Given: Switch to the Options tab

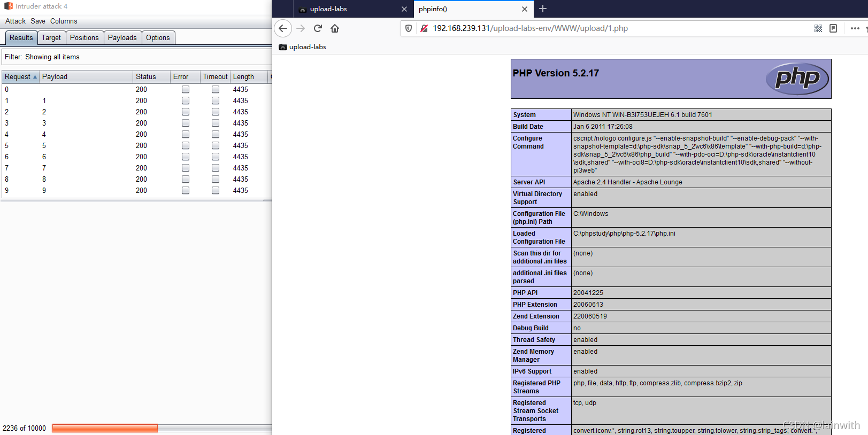Looking at the screenshot, I should point(158,38).
